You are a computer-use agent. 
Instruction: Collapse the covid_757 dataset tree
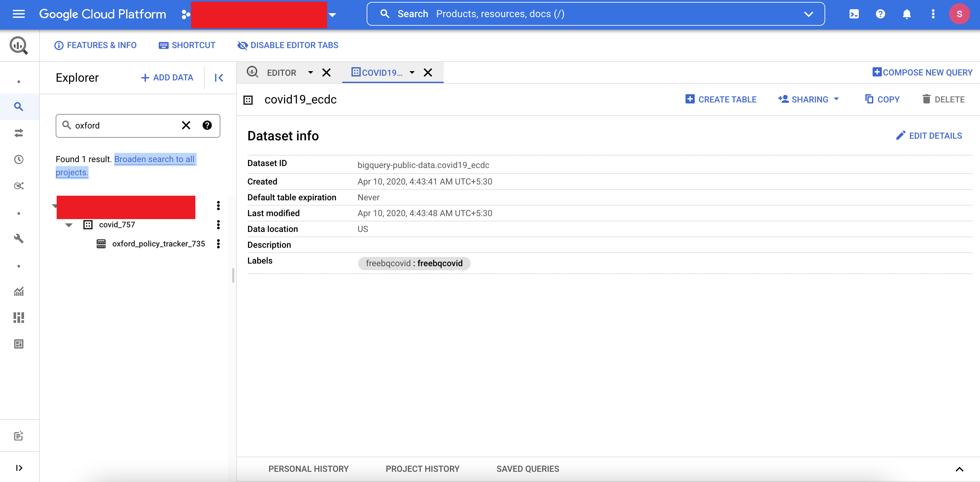coord(69,225)
